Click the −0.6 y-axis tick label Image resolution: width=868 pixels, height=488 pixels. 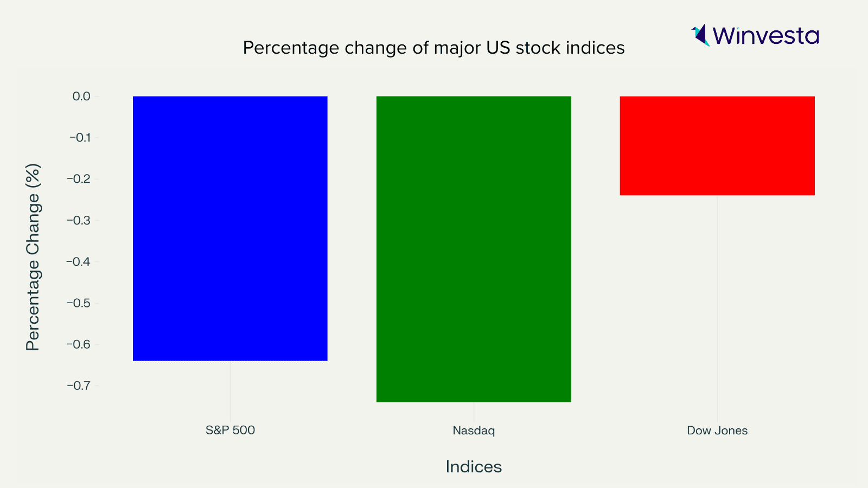pyautogui.click(x=80, y=344)
